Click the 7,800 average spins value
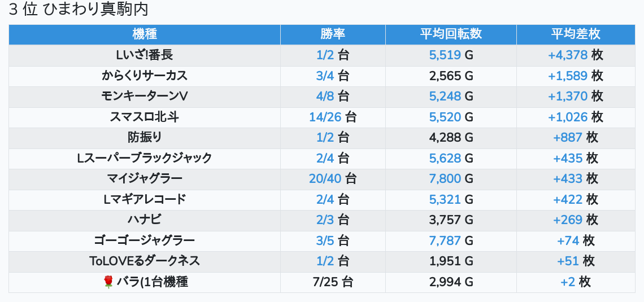 point(445,179)
